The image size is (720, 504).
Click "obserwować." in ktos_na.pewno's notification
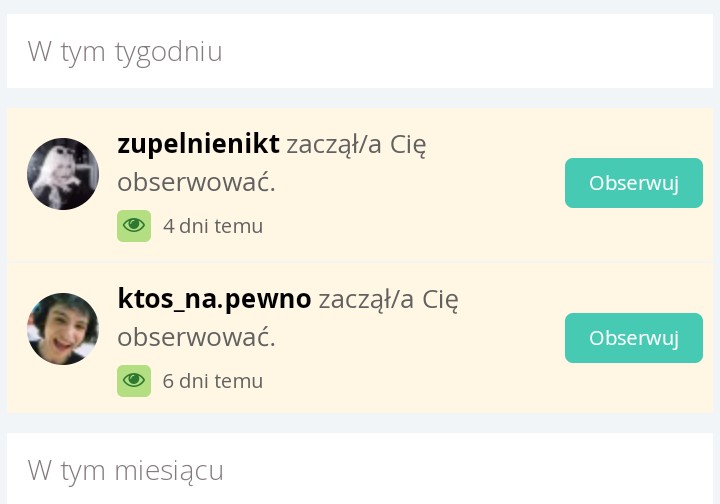[x=196, y=338]
